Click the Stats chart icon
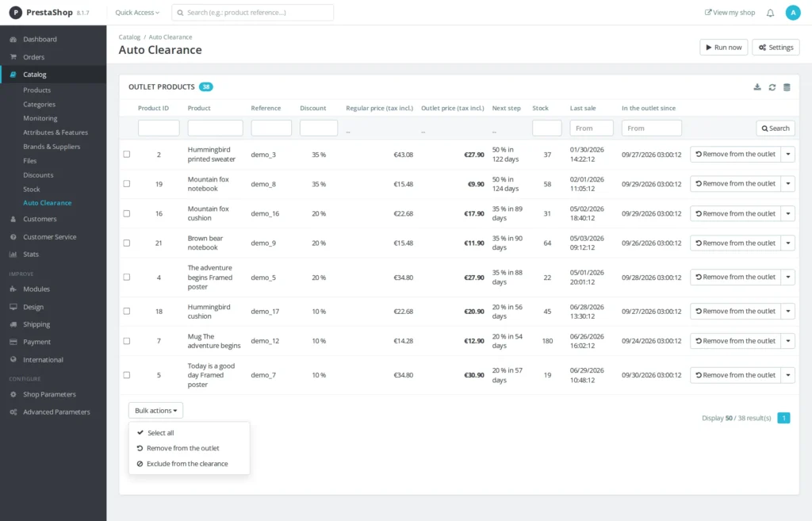Image resolution: width=812 pixels, height=521 pixels. point(13,255)
